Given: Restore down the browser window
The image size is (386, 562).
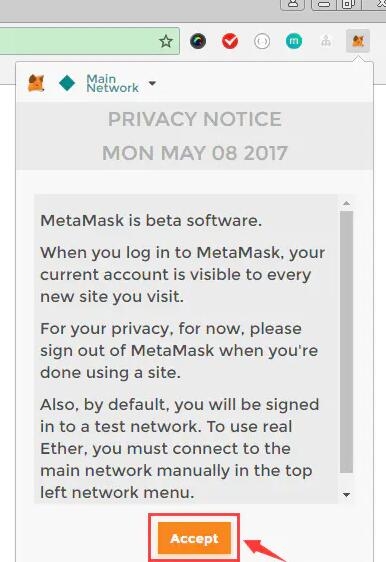Looking at the screenshot, I should 348,4.
